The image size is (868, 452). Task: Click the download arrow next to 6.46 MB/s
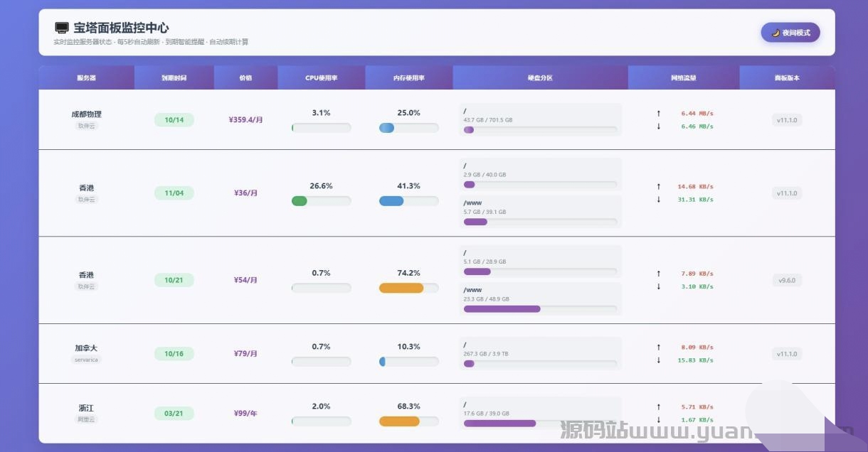click(658, 127)
